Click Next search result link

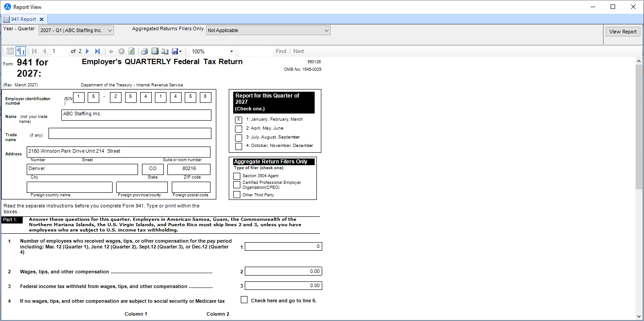(299, 51)
